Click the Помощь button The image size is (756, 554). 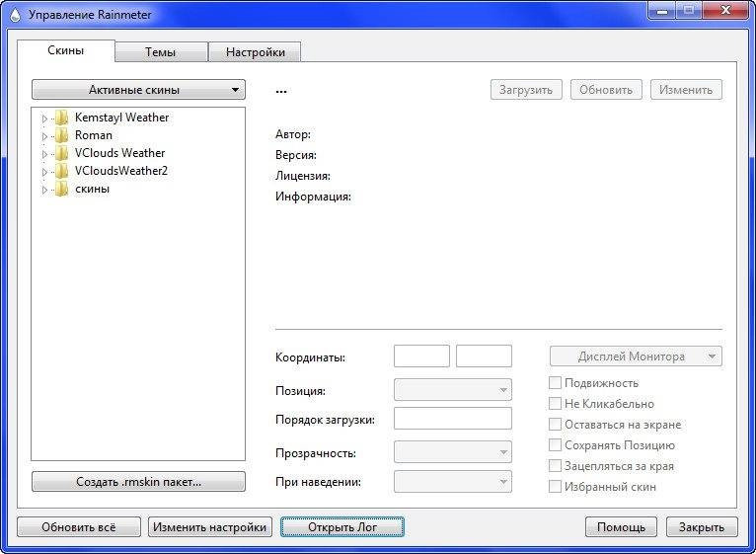point(622,527)
